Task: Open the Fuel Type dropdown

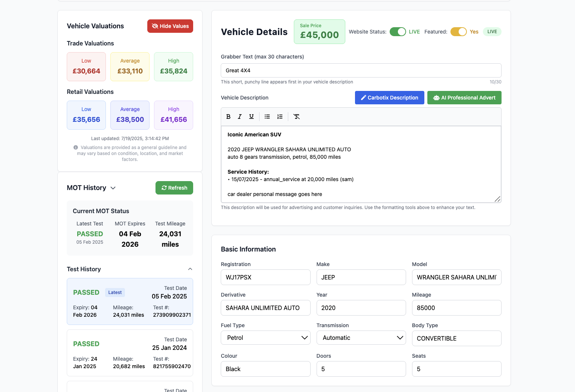Action: point(265,338)
